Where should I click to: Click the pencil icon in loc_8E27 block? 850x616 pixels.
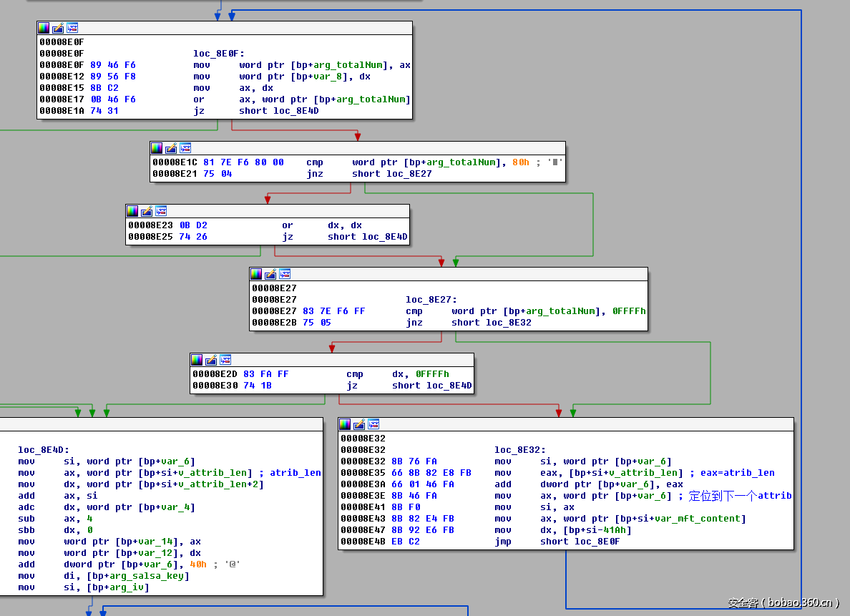point(270,274)
